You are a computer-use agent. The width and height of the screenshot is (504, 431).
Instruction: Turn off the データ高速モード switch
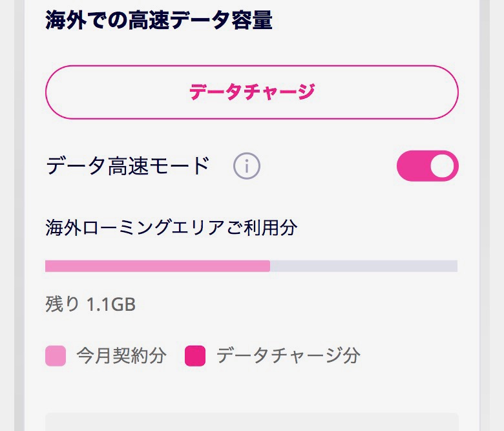coord(427,166)
